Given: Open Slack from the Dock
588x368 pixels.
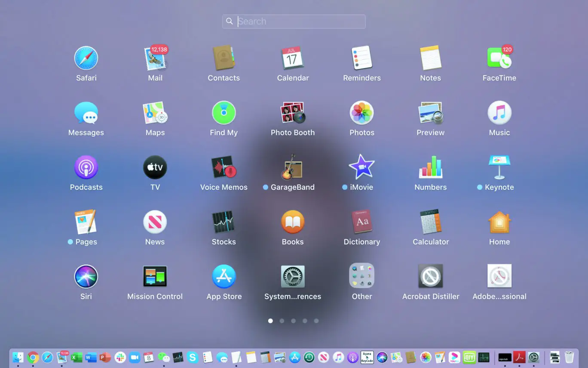Looking at the screenshot, I should [120, 357].
